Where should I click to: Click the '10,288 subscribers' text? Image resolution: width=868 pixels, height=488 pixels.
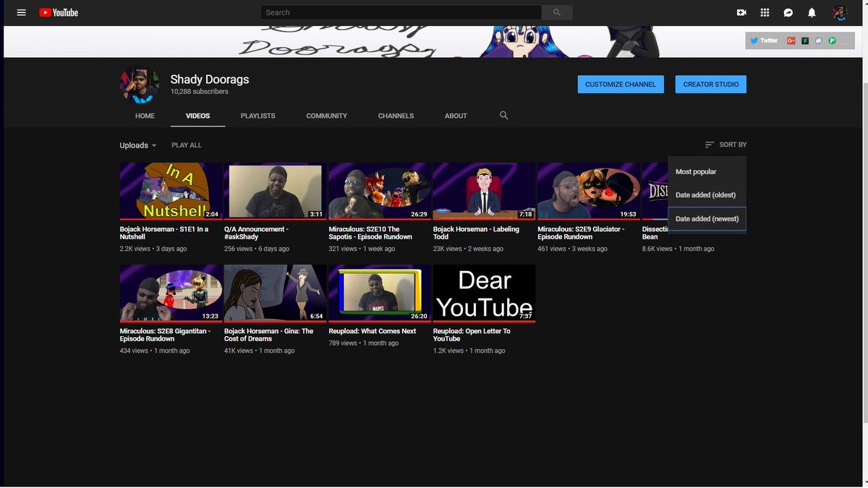coord(200,92)
